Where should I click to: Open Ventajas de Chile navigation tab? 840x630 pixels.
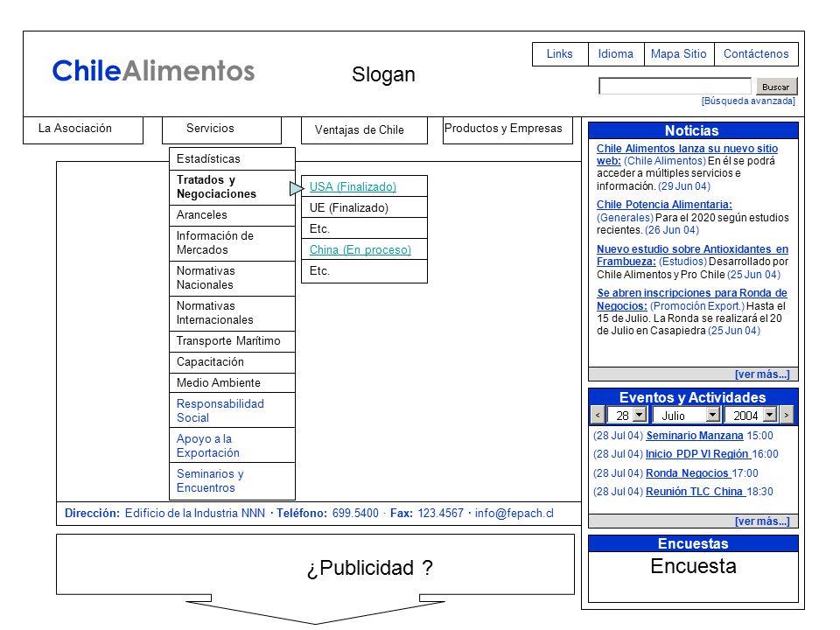point(364,130)
